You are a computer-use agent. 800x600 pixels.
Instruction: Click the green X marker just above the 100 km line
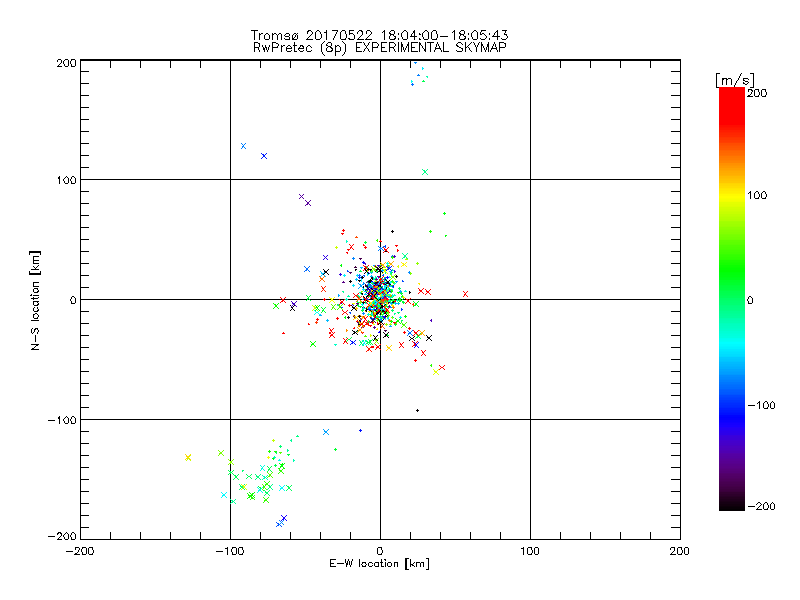point(425,172)
